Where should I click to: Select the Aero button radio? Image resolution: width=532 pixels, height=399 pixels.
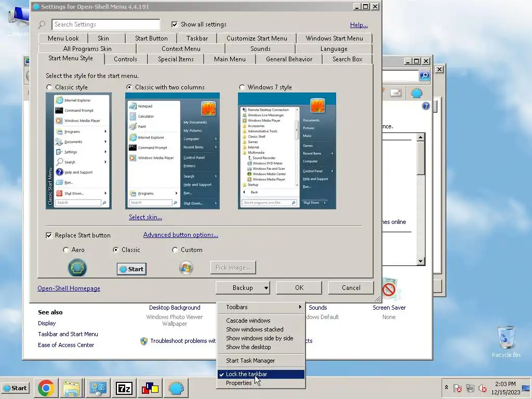tap(65, 250)
